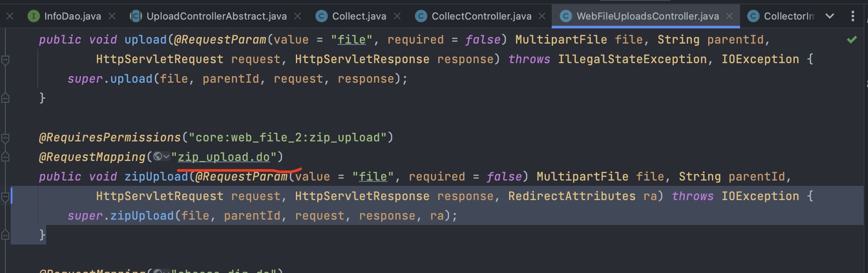Open the editor tabs three-dot options menu
868x273 pixels.
[852, 16]
